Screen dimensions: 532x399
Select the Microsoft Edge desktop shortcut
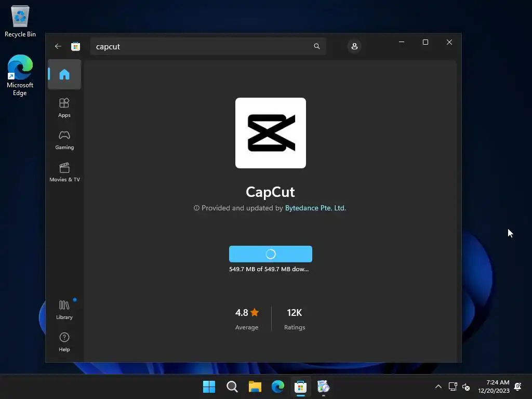pyautogui.click(x=20, y=75)
